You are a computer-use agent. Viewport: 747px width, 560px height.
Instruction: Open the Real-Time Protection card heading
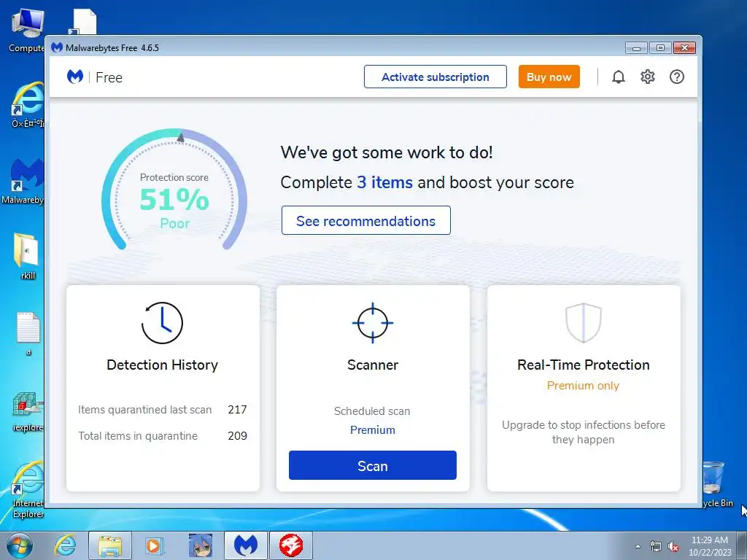[x=583, y=365]
